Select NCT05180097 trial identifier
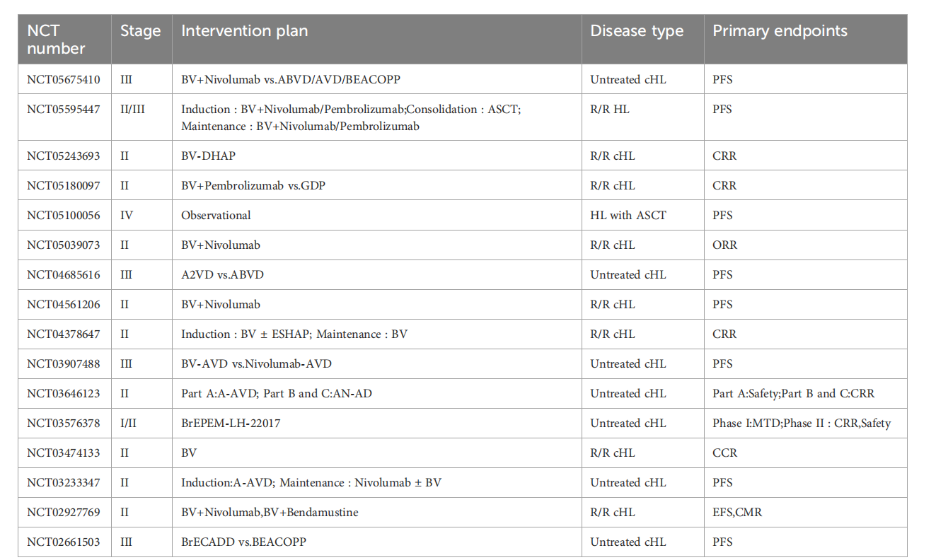The height and width of the screenshot is (560, 936). (x=64, y=185)
